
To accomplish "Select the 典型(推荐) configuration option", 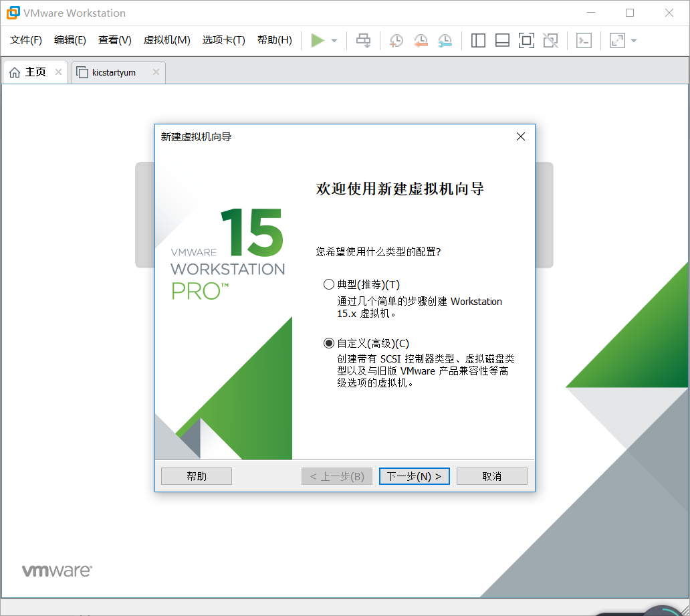I will pos(328,284).
